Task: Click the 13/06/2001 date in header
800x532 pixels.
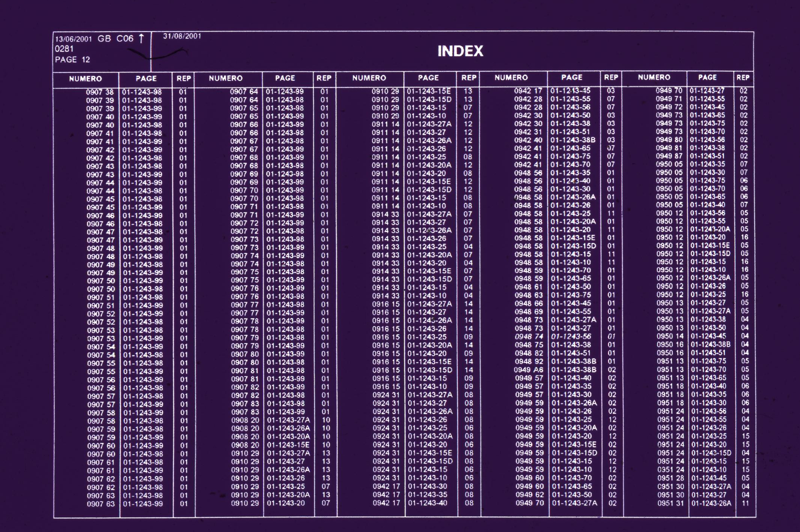Action: coord(73,39)
